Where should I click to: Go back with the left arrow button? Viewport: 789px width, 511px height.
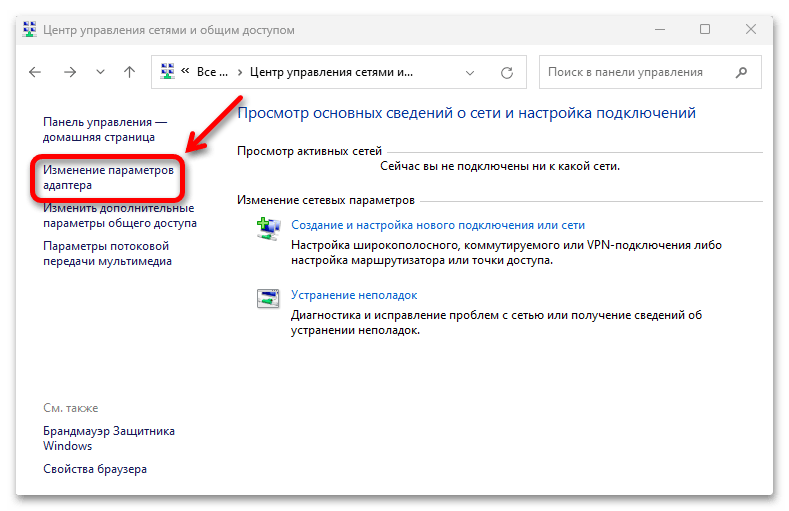(35, 72)
